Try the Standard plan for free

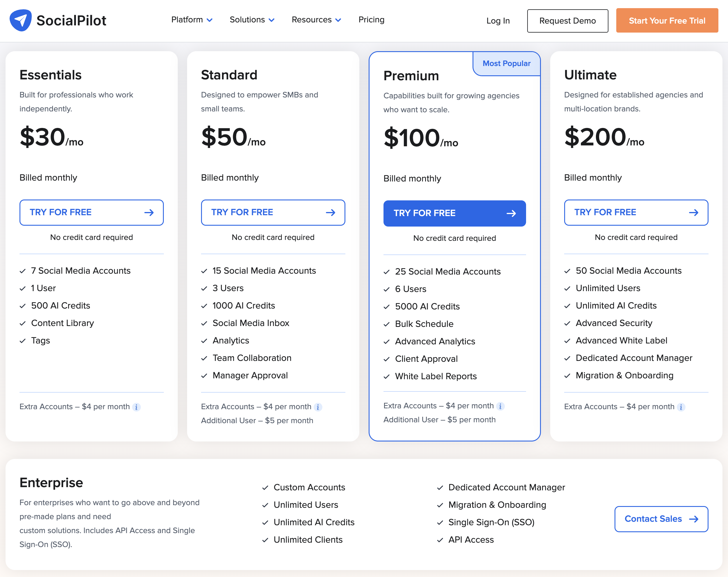click(x=273, y=213)
